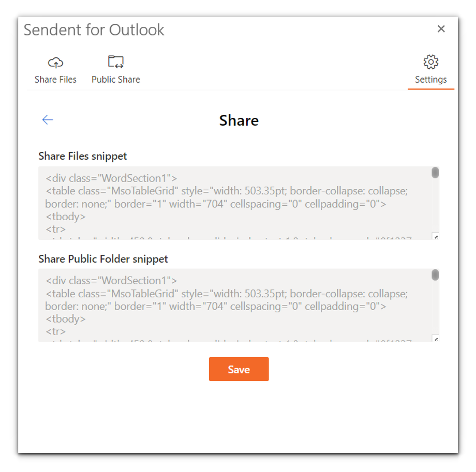Image resolution: width=476 pixels, height=472 pixels.
Task: Click the WordSection1 line in Share Files snippet
Action: tap(111, 178)
